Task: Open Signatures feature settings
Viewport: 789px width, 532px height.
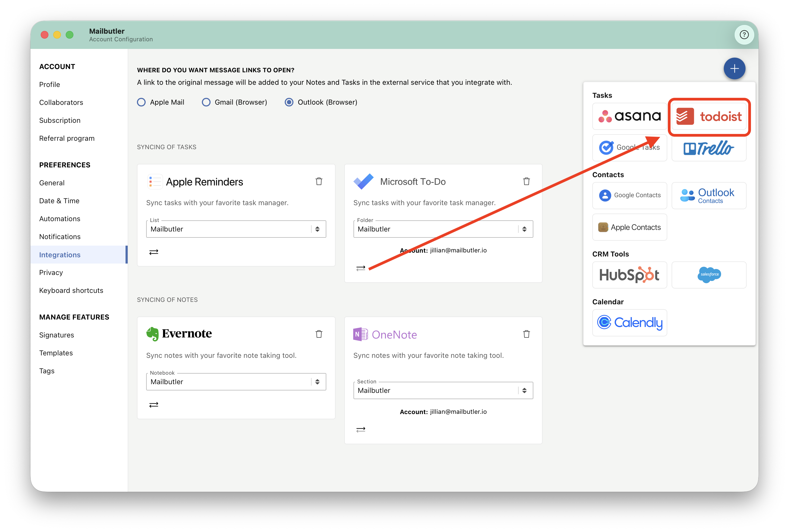Action: 56,335
